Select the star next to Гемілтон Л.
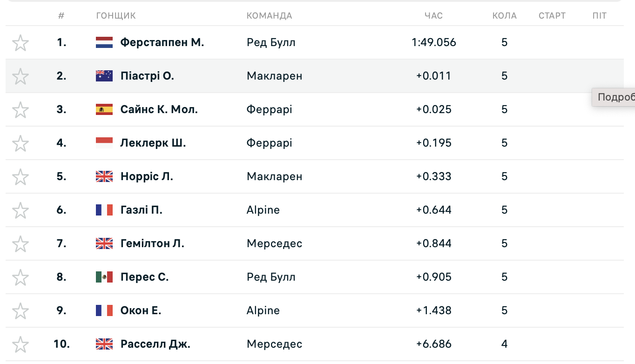This screenshot has width=635, height=364. [20, 244]
